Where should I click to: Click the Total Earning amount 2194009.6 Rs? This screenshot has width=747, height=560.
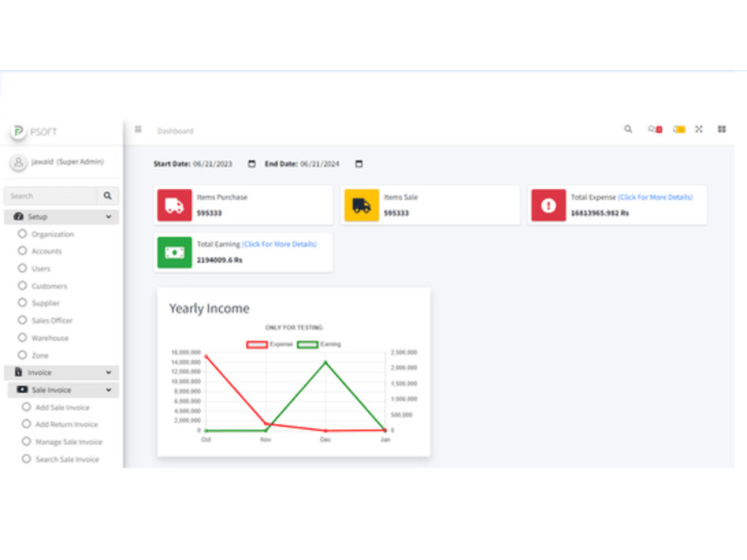220,260
